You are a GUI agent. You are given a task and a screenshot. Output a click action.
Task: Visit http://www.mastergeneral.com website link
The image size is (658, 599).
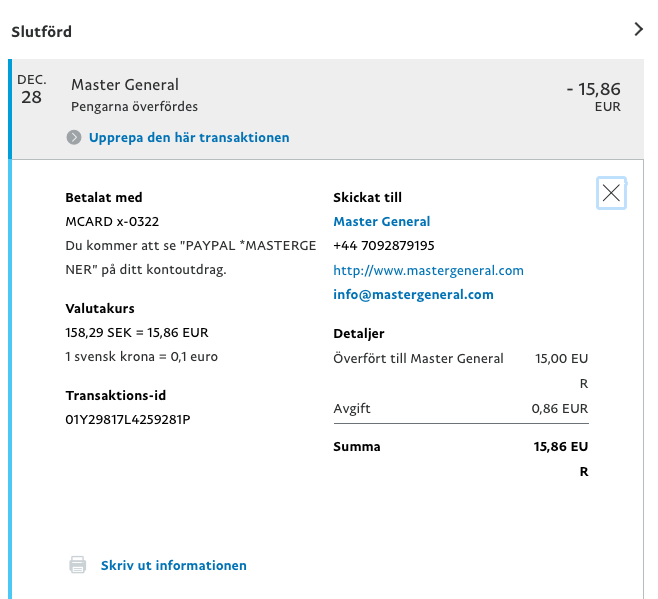click(428, 270)
